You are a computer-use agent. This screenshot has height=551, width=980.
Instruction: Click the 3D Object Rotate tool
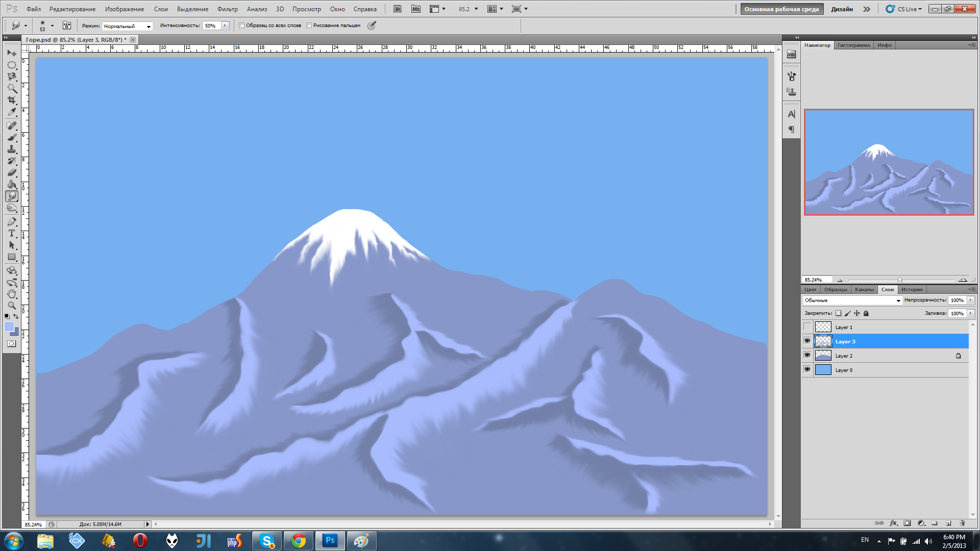(x=12, y=270)
